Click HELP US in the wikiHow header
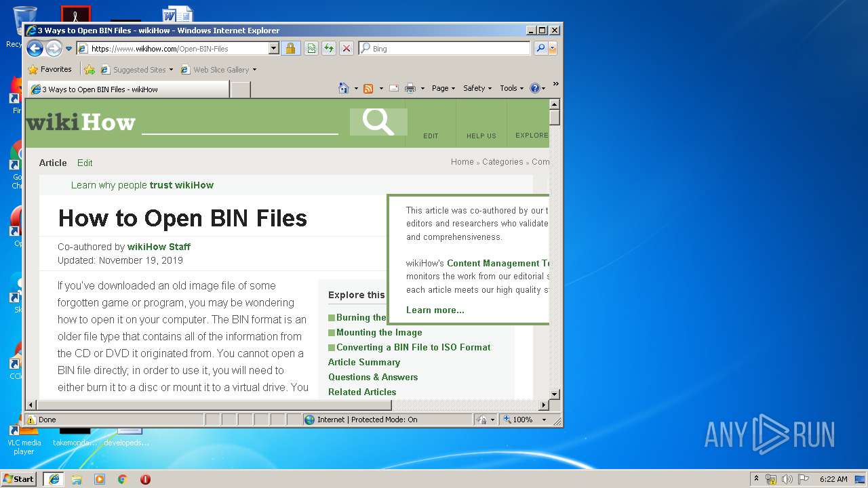 pos(481,136)
